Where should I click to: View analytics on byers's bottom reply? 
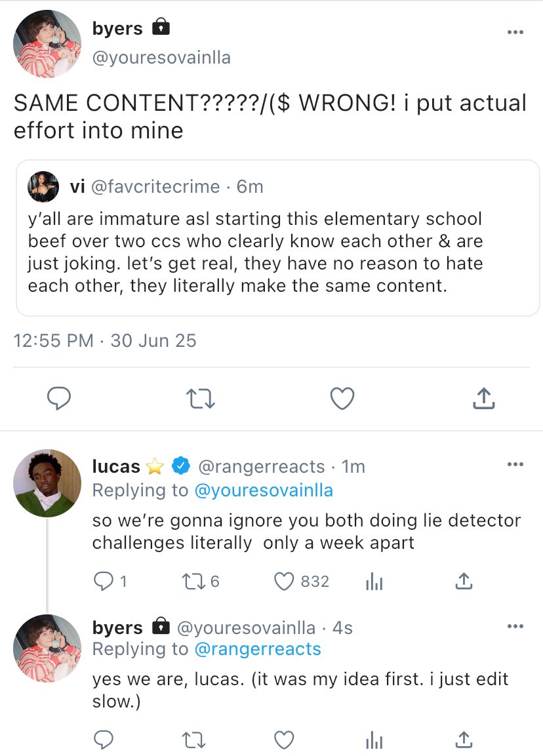pyautogui.click(x=374, y=740)
